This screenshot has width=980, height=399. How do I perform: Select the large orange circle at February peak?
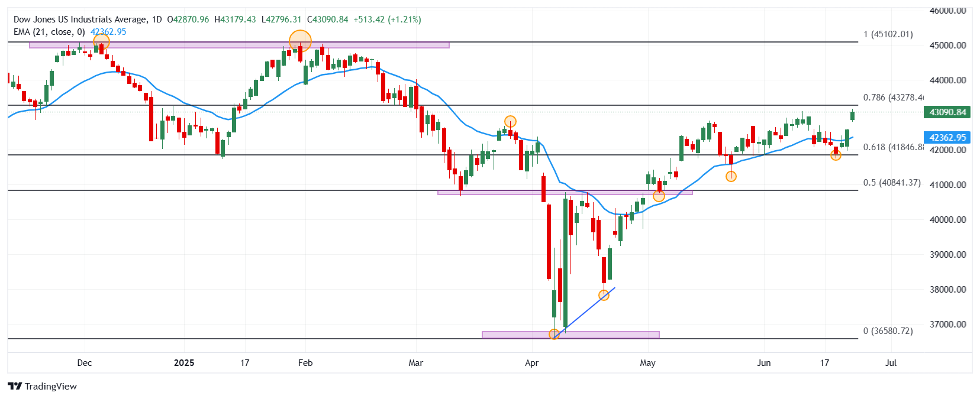tap(300, 41)
